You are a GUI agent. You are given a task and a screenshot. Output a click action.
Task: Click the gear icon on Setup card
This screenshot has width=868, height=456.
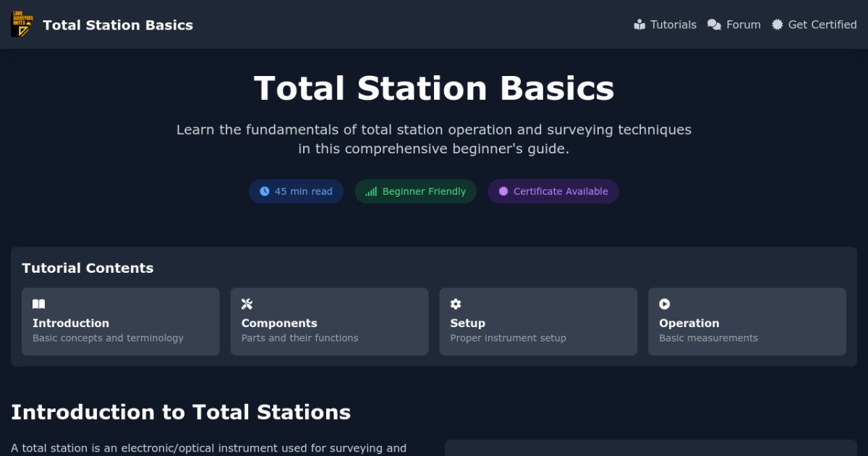[x=455, y=303]
